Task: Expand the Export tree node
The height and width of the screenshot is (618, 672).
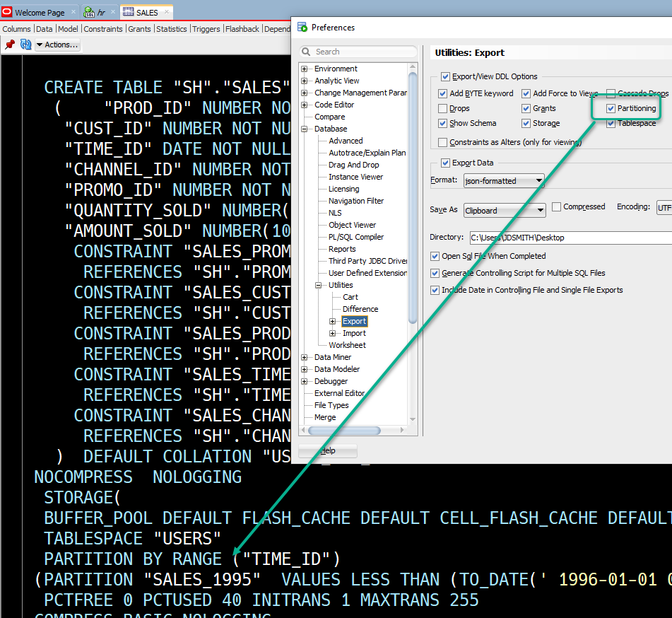Action: coord(333,321)
